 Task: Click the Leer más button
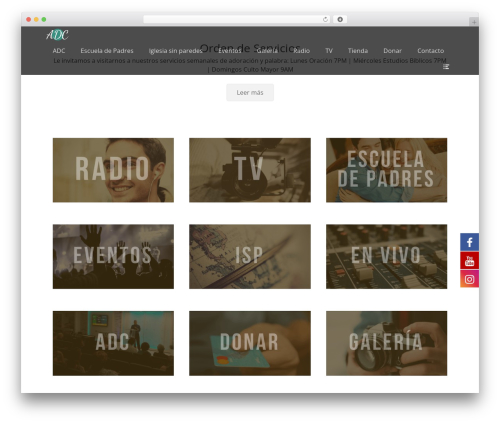click(250, 92)
